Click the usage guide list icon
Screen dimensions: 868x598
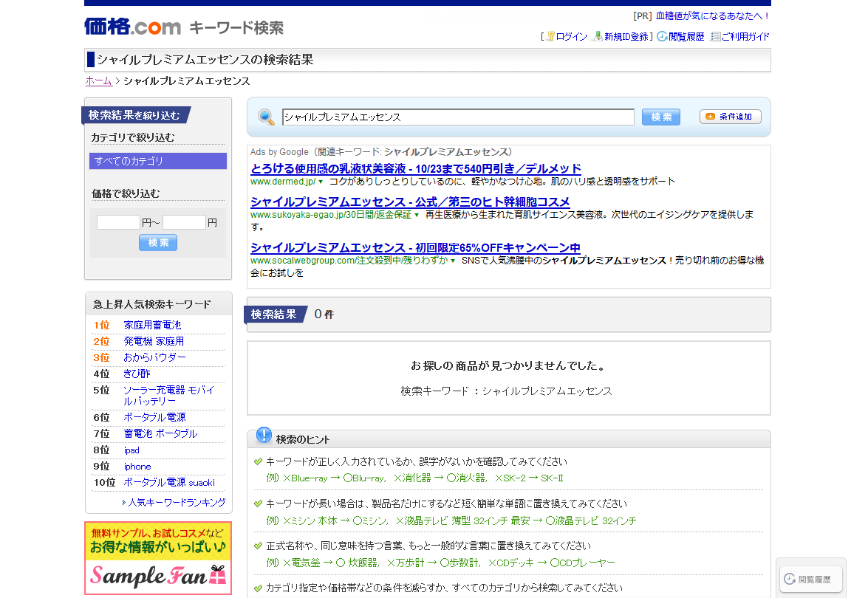[715, 36]
